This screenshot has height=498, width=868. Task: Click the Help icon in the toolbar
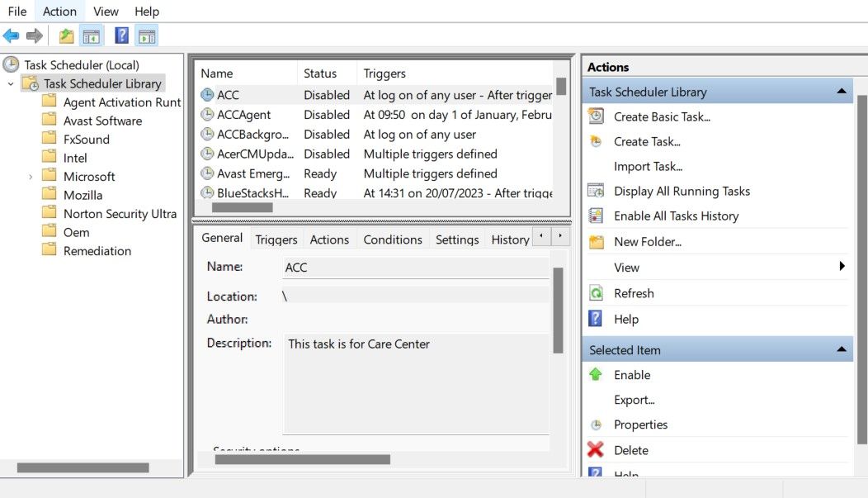click(120, 35)
